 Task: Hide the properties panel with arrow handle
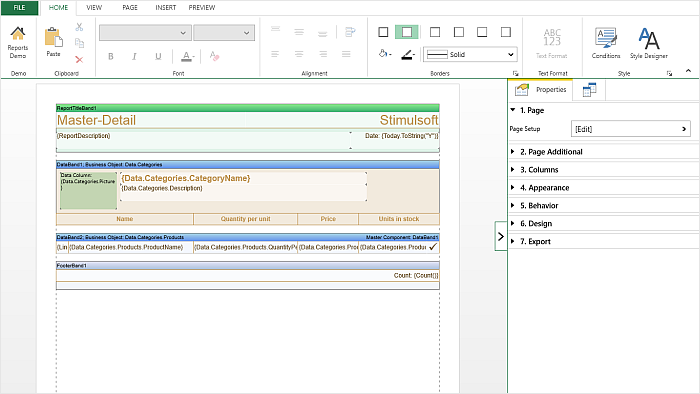[501, 236]
